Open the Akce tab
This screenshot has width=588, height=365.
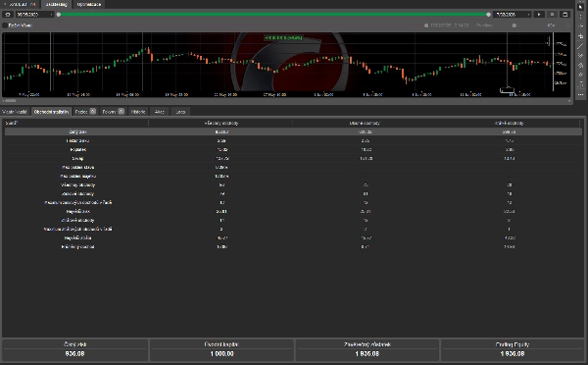point(160,112)
